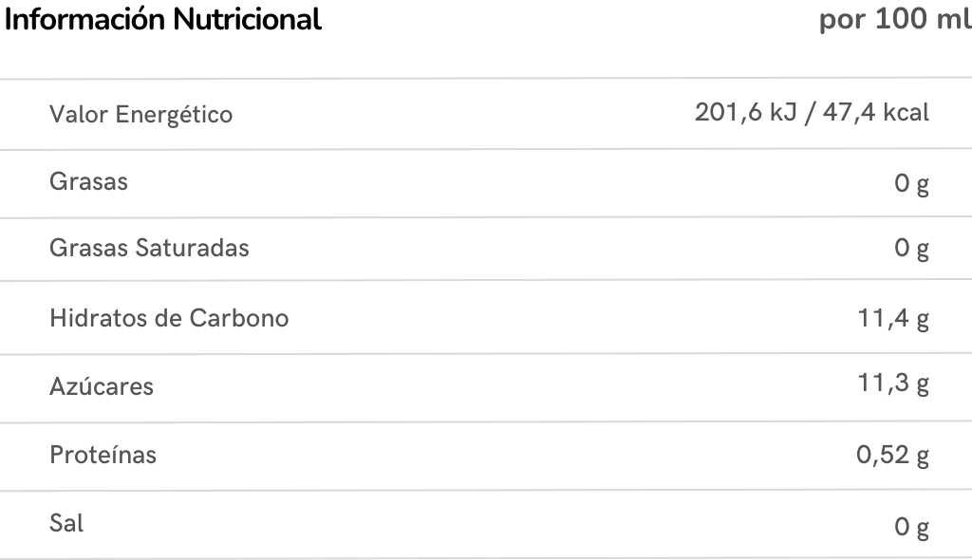Click the 0 g value for Grasas
The height and width of the screenshot is (560, 972).
pyautogui.click(x=911, y=183)
